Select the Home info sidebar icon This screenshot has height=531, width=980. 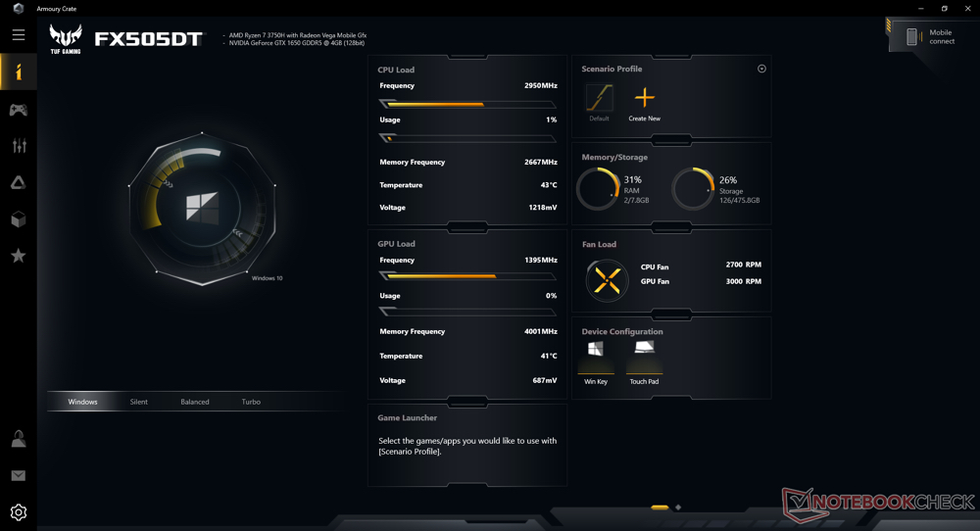[18, 72]
